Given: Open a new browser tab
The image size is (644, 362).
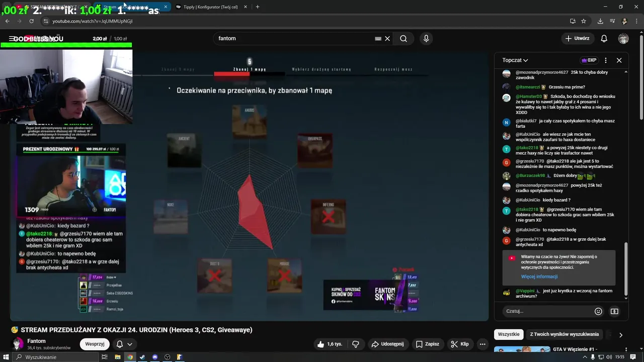Looking at the screenshot, I should [x=258, y=7].
